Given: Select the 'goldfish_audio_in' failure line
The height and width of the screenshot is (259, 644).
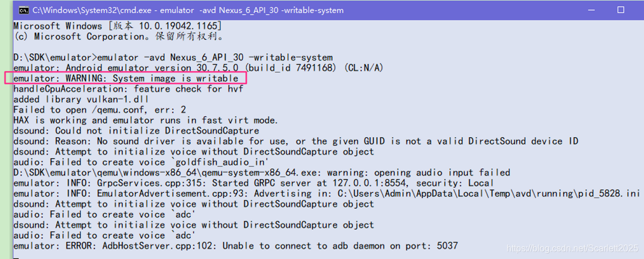Looking at the screenshot, I should pos(141,162).
